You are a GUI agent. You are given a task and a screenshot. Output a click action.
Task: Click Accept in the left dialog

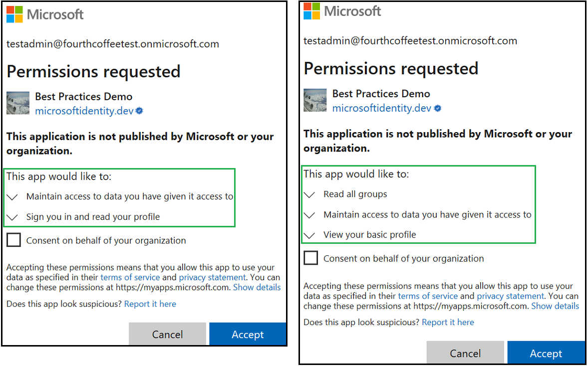(248, 334)
